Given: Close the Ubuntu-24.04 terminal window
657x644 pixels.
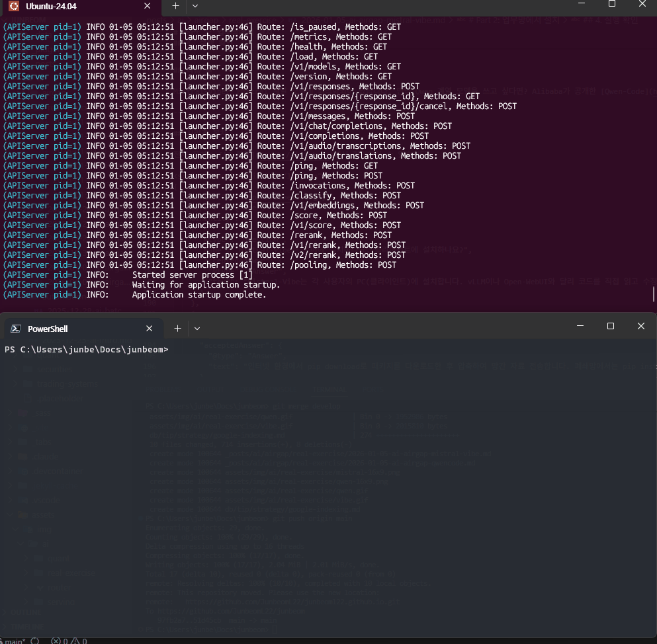Looking at the screenshot, I should coord(642,4).
